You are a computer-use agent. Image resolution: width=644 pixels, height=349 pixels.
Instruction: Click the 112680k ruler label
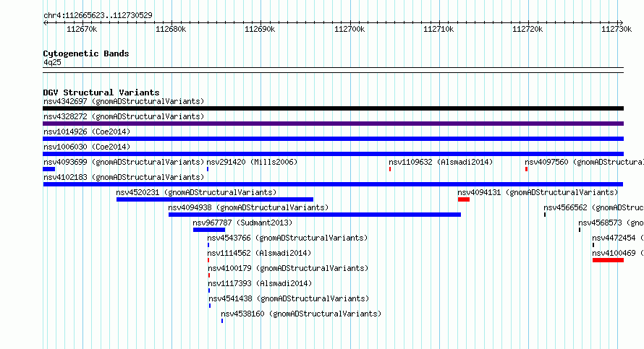(171, 29)
